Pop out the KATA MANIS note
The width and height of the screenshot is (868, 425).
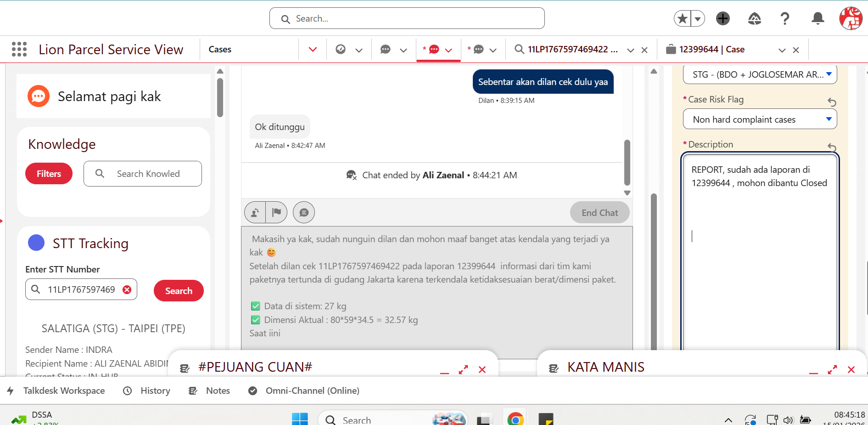point(833,369)
